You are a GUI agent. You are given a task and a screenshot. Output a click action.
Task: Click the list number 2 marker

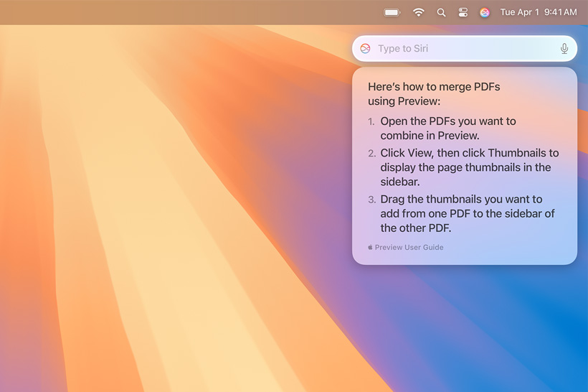tap(371, 153)
